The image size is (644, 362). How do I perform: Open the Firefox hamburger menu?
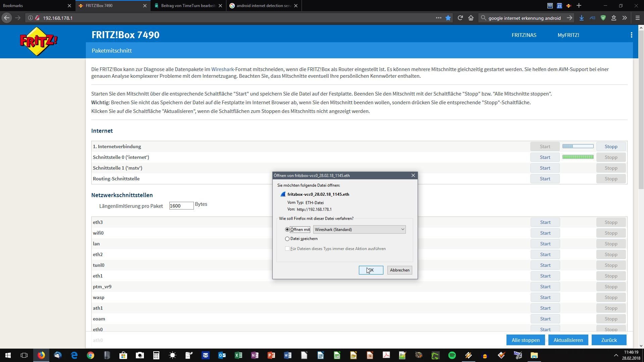(x=638, y=18)
